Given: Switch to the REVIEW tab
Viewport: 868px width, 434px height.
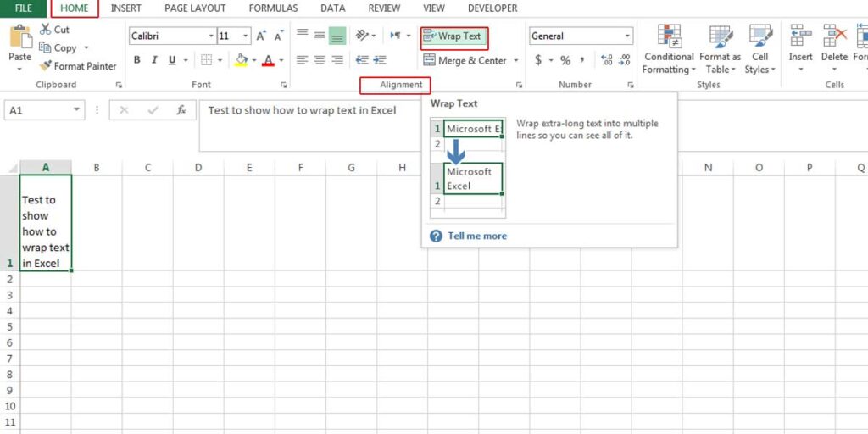Looking at the screenshot, I should [x=384, y=8].
